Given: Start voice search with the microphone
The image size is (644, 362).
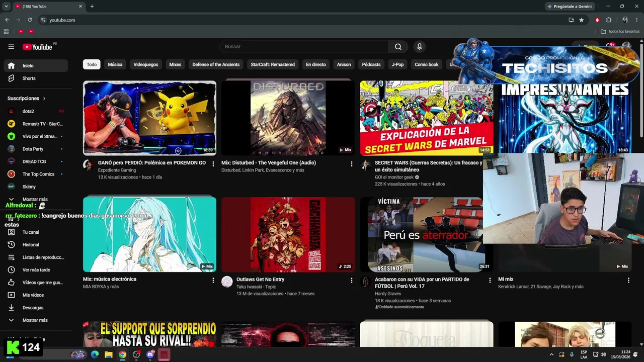Looking at the screenshot, I should point(420,47).
